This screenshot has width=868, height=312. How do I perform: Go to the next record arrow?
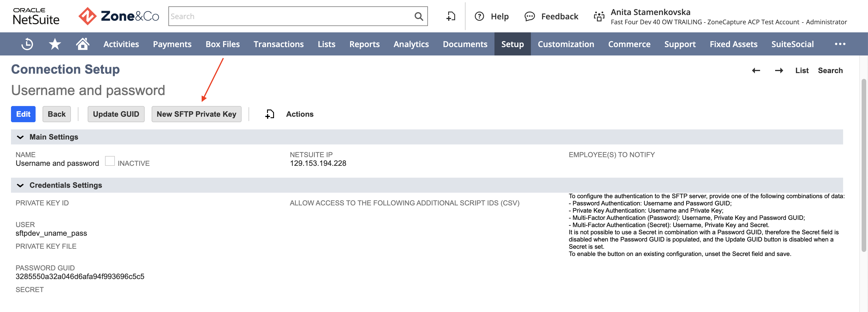[779, 70]
